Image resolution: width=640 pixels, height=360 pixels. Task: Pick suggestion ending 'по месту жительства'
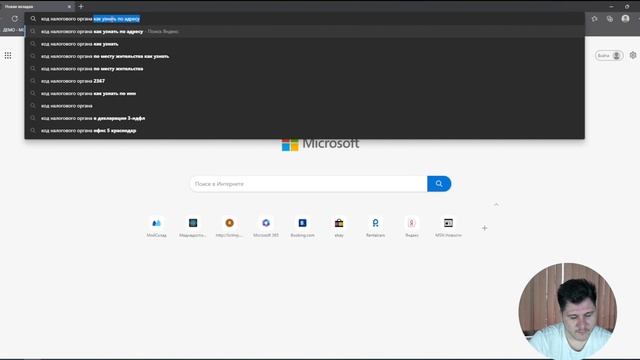click(x=304, y=69)
